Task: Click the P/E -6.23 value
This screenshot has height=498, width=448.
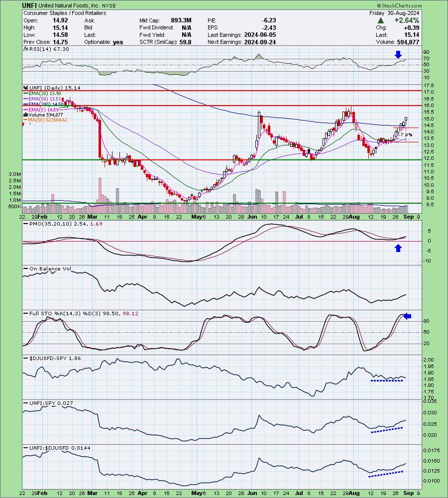Action: [270, 20]
